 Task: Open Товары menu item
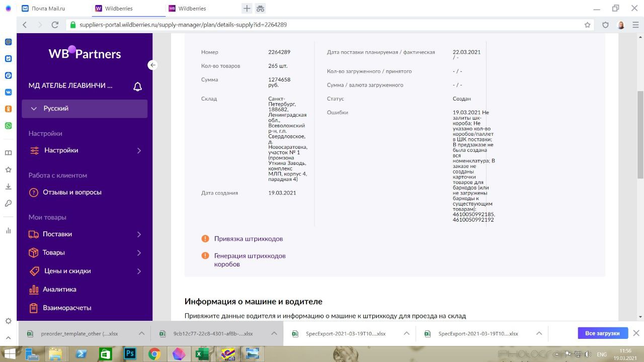(x=53, y=253)
